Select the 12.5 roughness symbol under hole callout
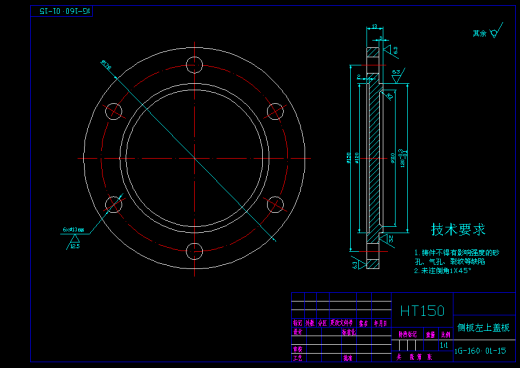This screenshot has width=520, height=368. click(x=74, y=242)
